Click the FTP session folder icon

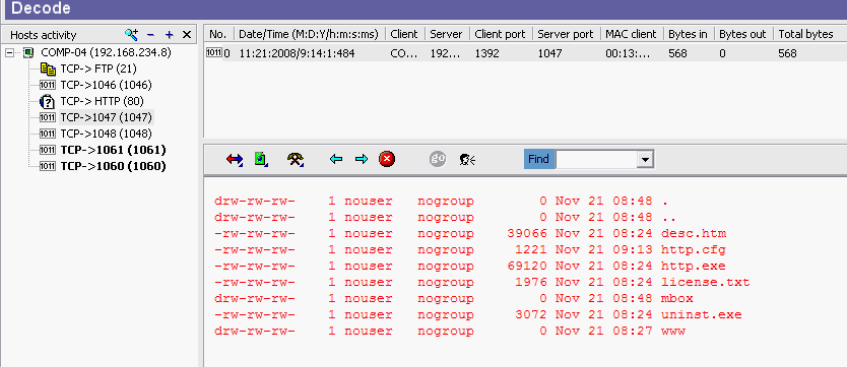(x=48, y=69)
